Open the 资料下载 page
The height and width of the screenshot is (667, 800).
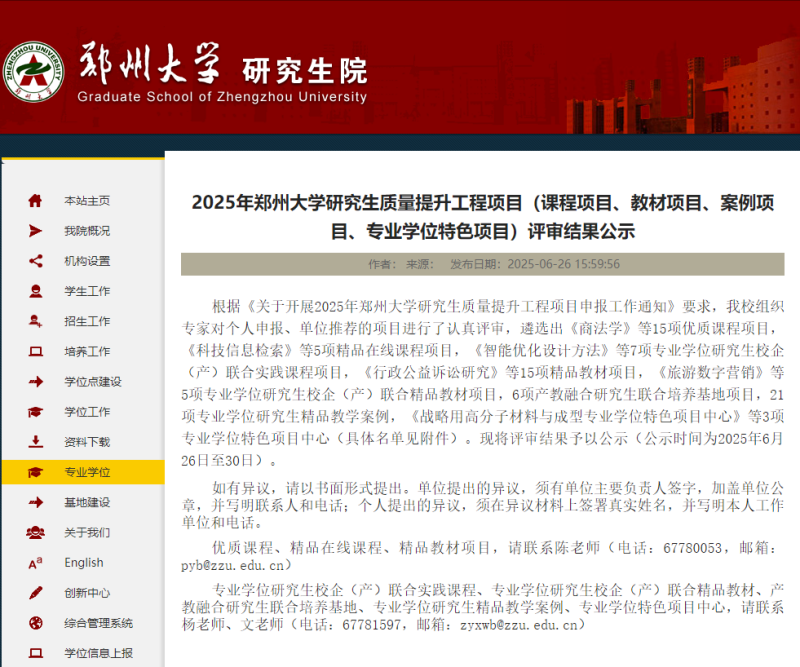(x=87, y=441)
